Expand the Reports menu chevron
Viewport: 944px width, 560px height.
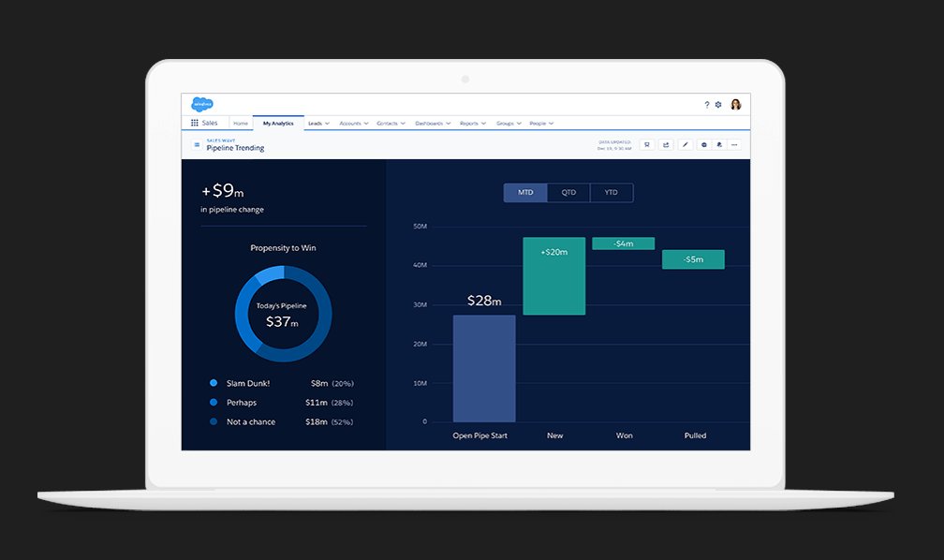click(x=484, y=123)
